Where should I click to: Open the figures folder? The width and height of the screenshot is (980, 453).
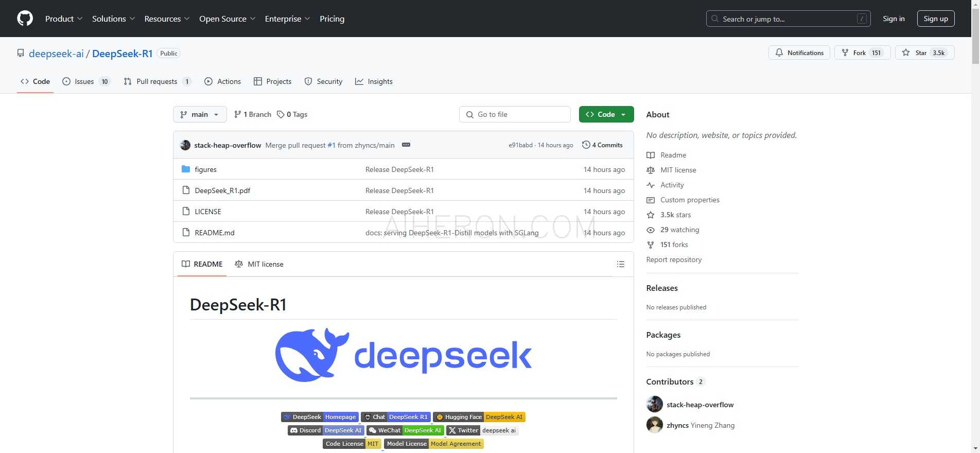coord(205,169)
